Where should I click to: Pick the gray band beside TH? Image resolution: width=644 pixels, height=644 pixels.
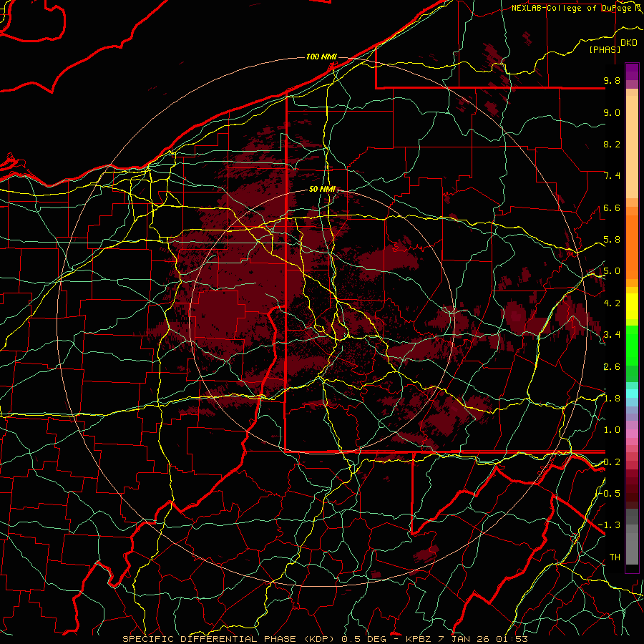(x=632, y=548)
